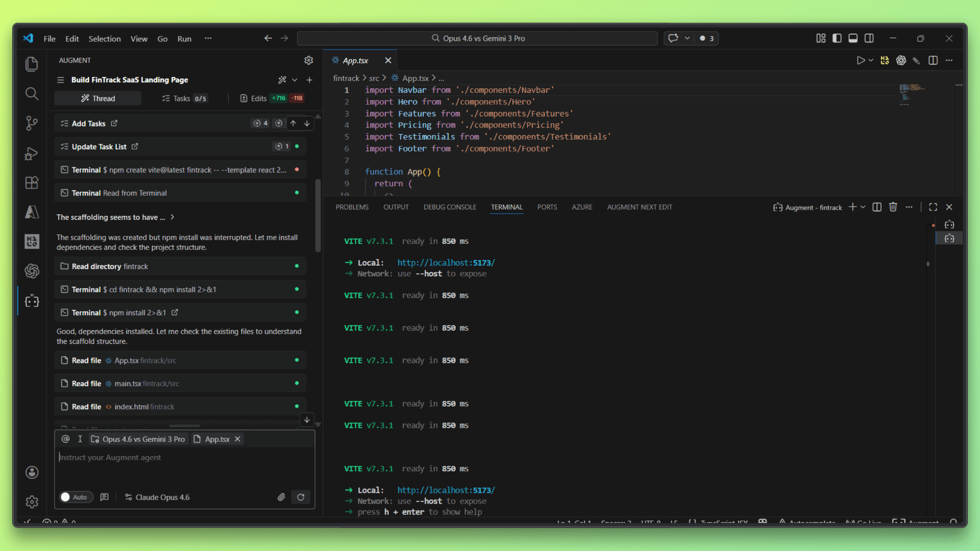Open the Claude Opus 4.6 model selector
This screenshot has height=551, width=980.
coord(157,497)
